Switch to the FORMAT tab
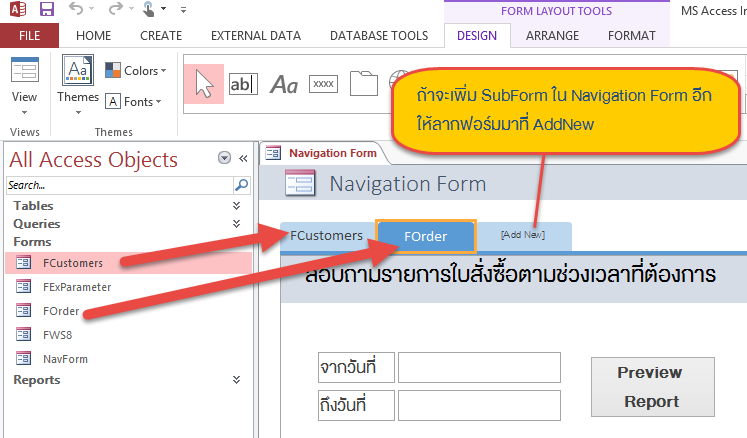 632,36
